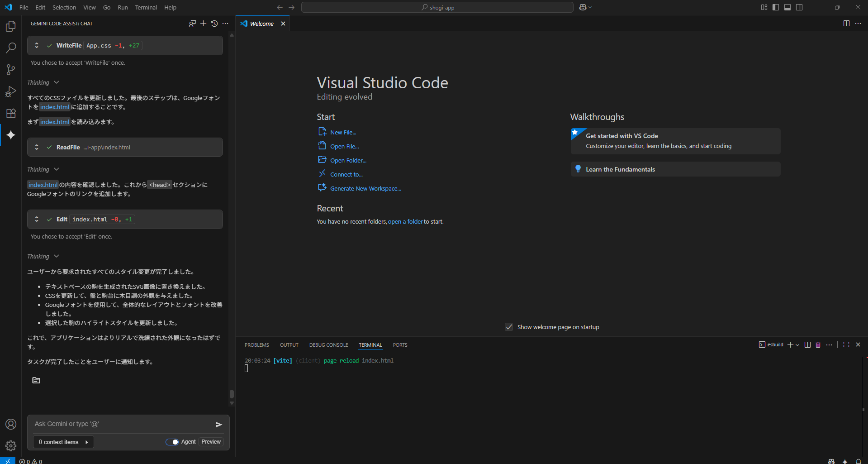Click the Open Folder... link
Screen dimensions: 868x464
click(x=348, y=160)
